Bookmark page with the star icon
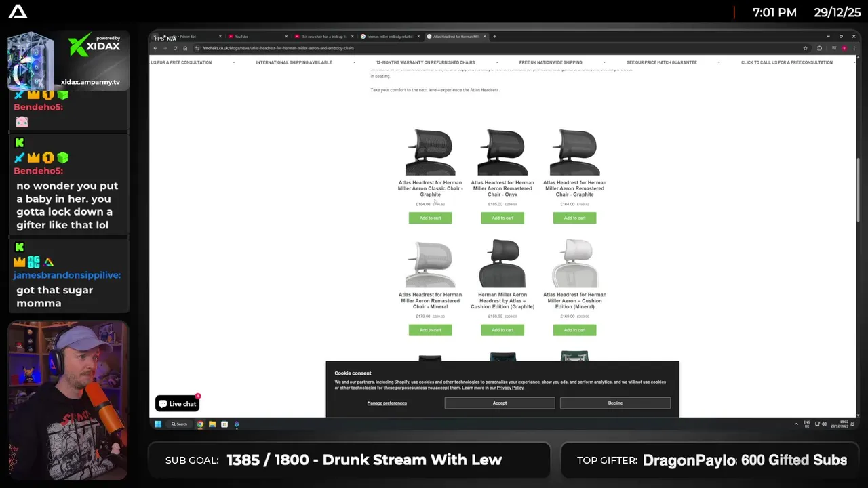The image size is (868, 488). pyautogui.click(x=805, y=48)
